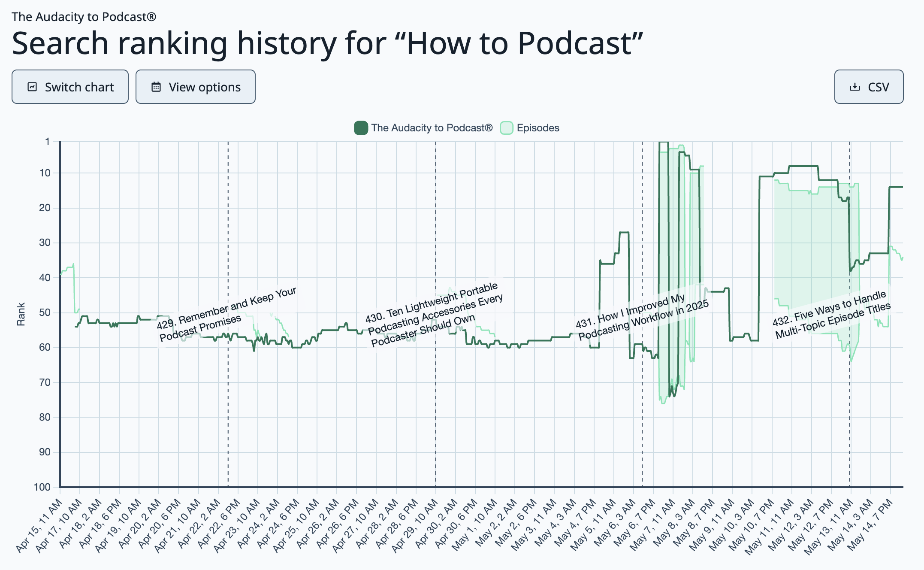924x570 pixels.
Task: Click the "Rank" y-axis title
Action: tap(21, 314)
